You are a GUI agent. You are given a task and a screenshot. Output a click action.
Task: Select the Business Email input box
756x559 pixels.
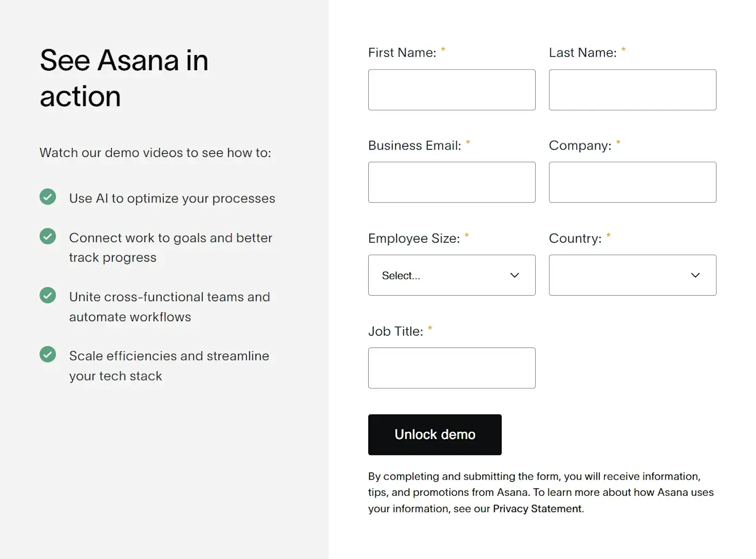451,182
